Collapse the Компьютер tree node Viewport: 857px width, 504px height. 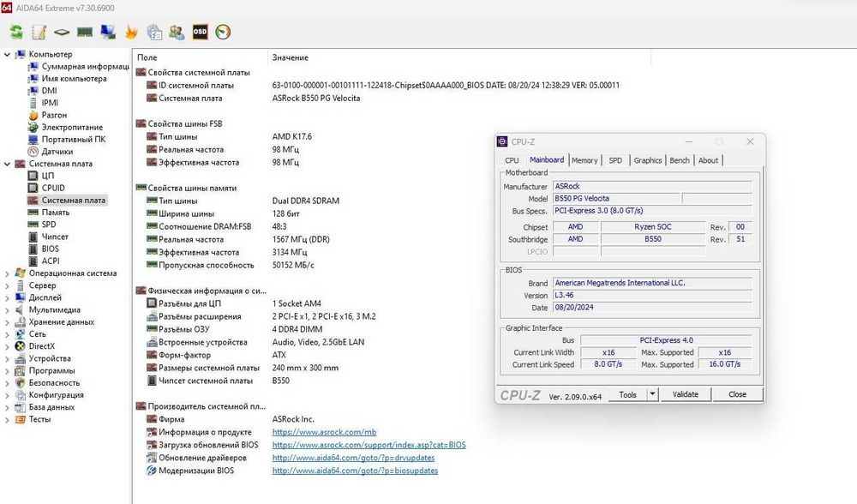coord(7,54)
